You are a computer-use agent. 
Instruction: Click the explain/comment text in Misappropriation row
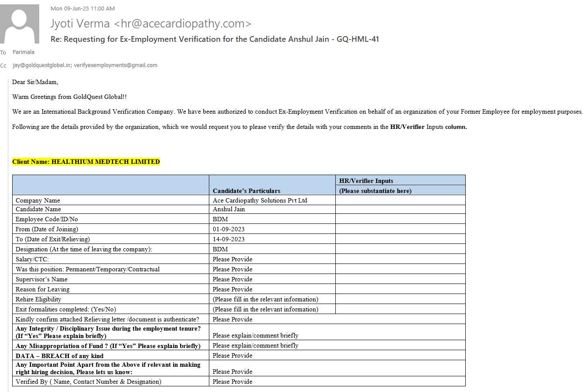tap(256, 345)
